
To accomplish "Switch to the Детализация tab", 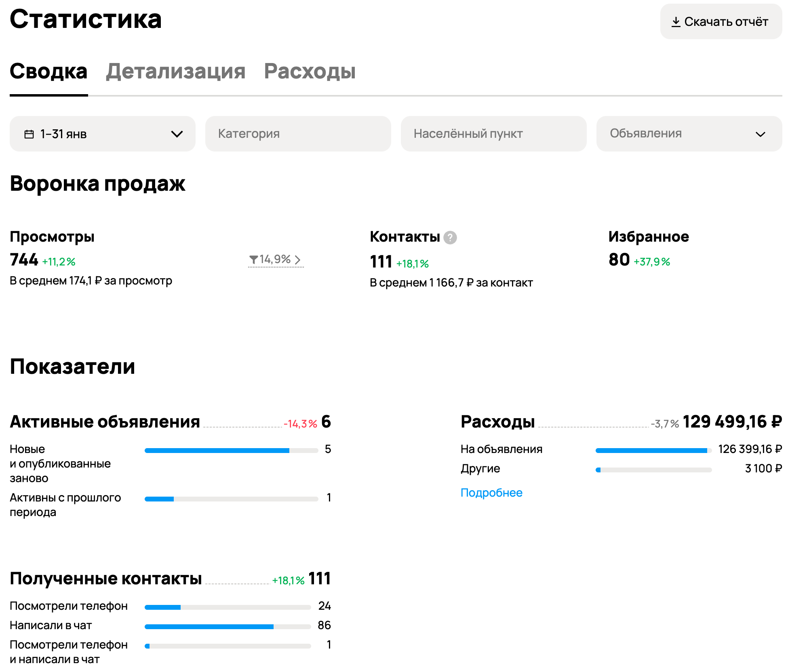I will point(175,72).
